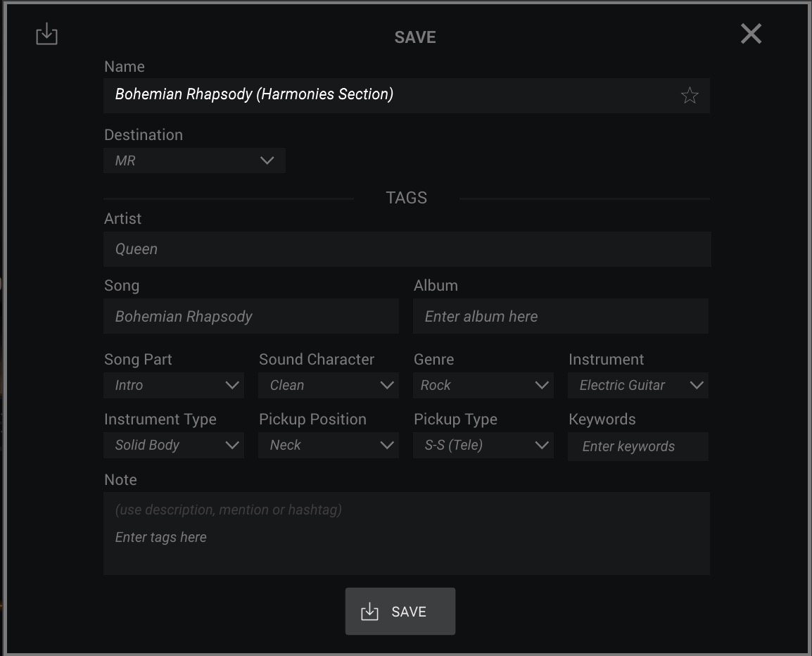Close the Save dialog with the X
This screenshot has width=812, height=656.
[751, 34]
